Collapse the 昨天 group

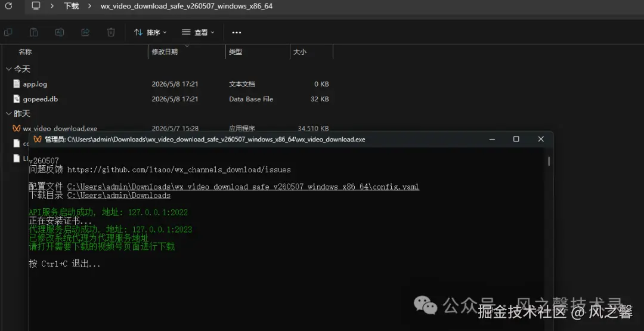pos(8,113)
